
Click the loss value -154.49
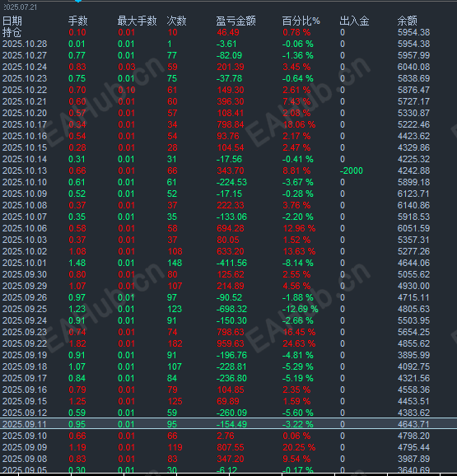pos(231,425)
